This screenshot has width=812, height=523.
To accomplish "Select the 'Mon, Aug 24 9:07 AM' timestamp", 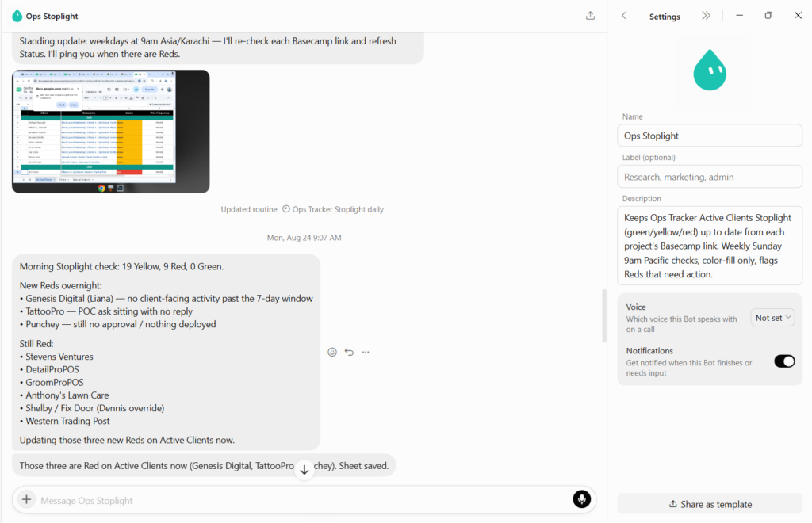I will click(304, 238).
